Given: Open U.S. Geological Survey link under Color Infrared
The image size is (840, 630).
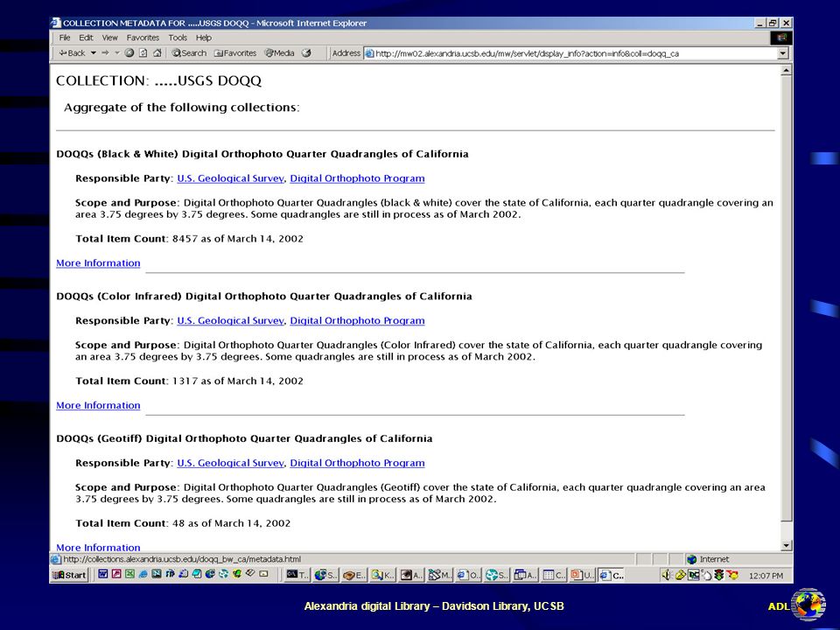Looking at the screenshot, I should pyautogui.click(x=230, y=321).
